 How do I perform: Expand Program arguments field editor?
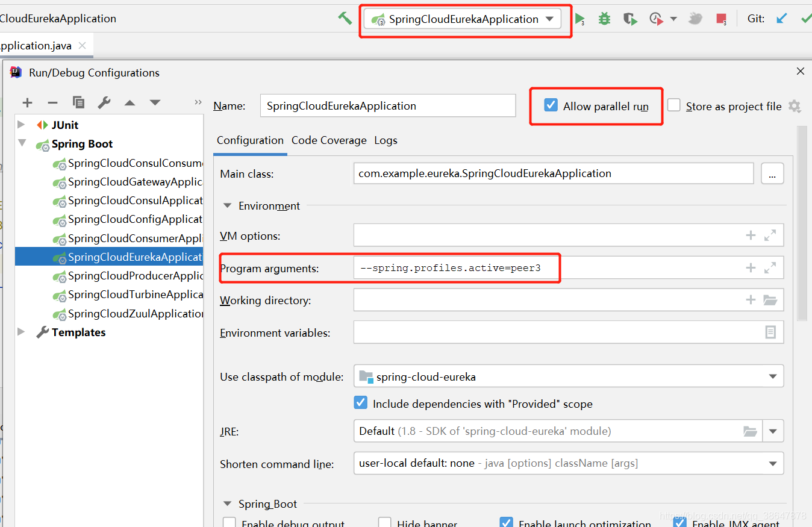[770, 268]
